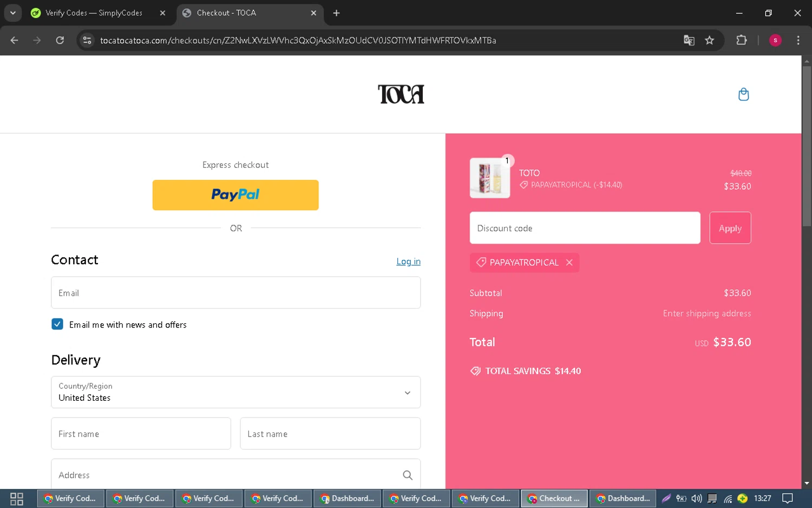
Task: Uncheck Email me with news and offers
Action: 57,324
